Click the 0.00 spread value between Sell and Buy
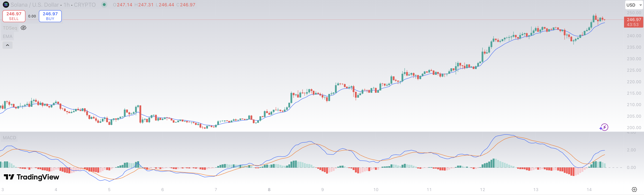The height and width of the screenshot is (196, 644). click(32, 16)
